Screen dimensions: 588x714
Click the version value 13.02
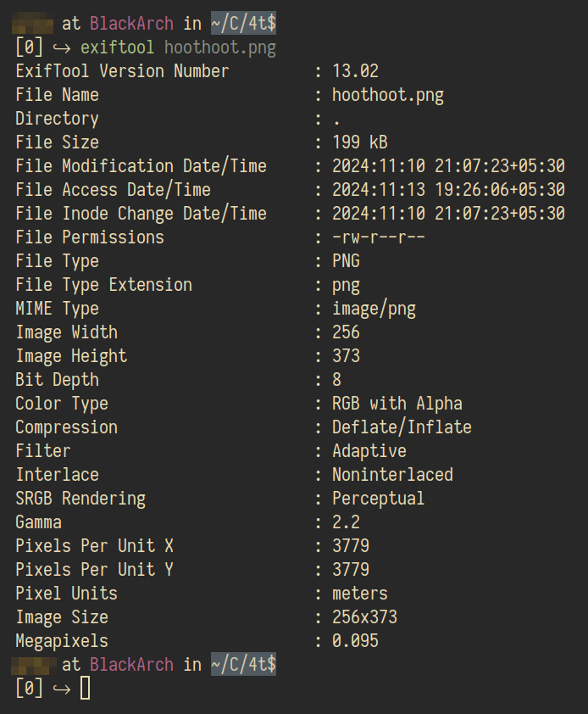(355, 71)
